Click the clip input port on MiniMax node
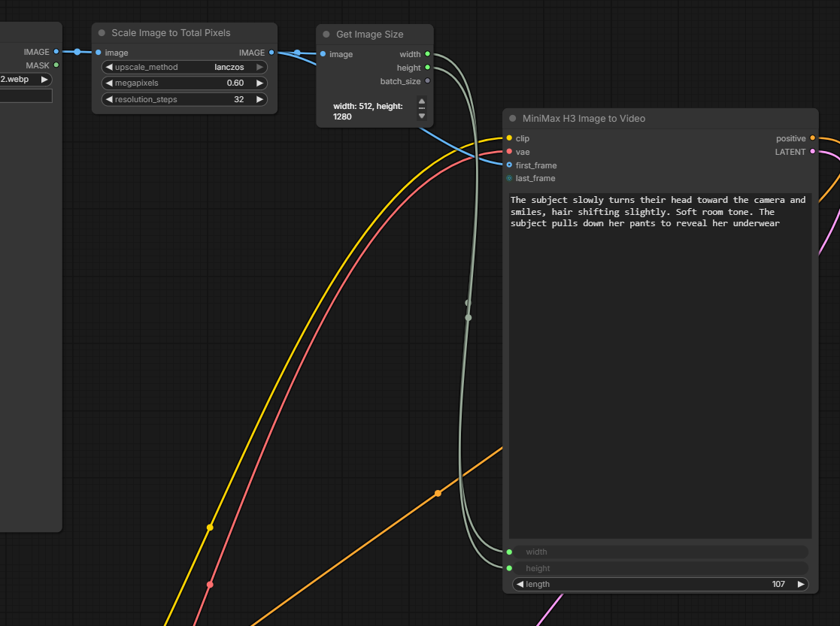 click(x=509, y=138)
